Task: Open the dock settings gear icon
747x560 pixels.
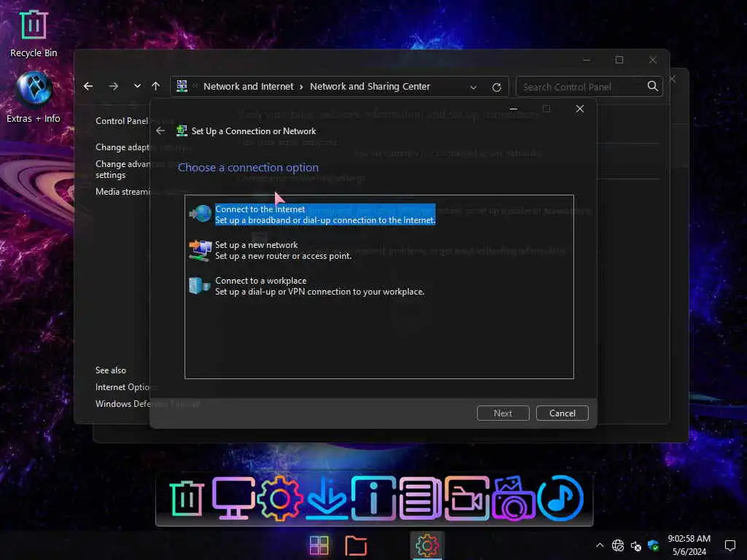Action: point(279,499)
